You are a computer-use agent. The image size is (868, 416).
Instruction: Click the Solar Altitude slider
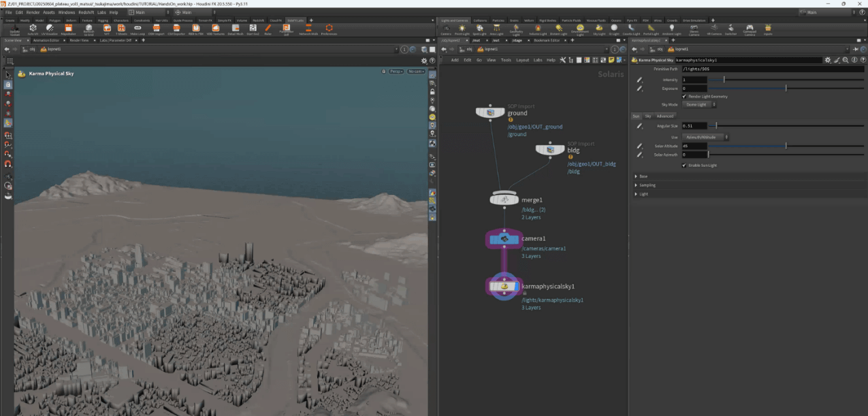click(786, 146)
